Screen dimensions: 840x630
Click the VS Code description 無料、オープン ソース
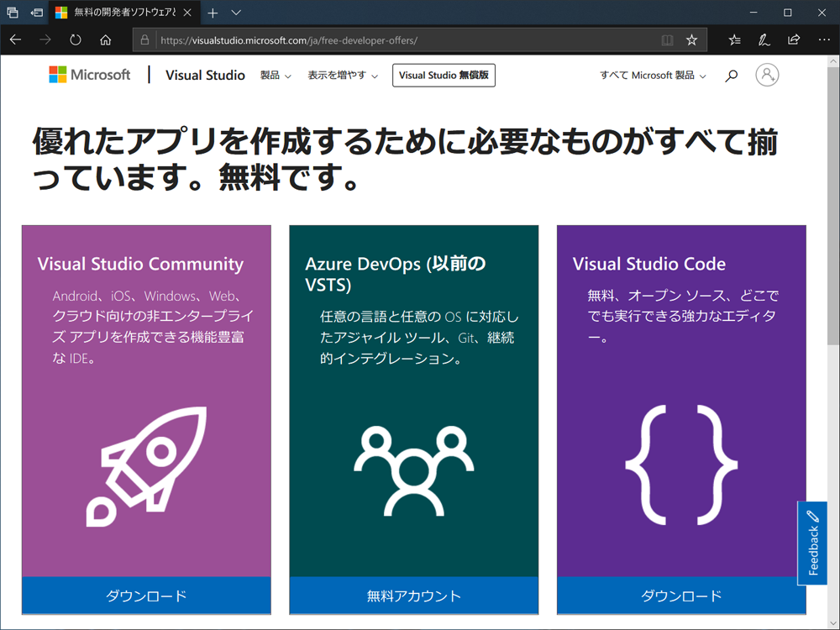coord(683,316)
